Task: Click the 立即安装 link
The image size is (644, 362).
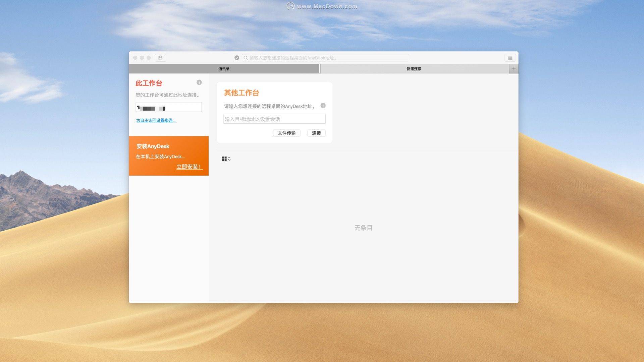Action: click(x=190, y=167)
